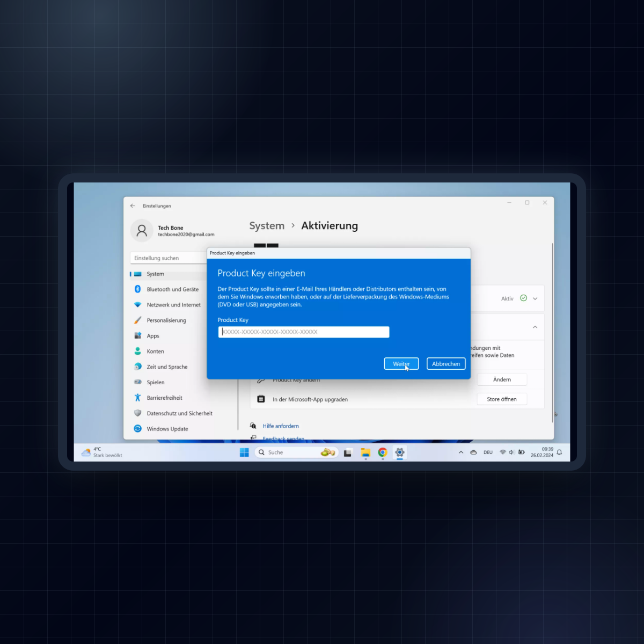Click the Settings gear in the taskbar
Image resolution: width=644 pixels, height=644 pixels.
pyautogui.click(x=400, y=452)
